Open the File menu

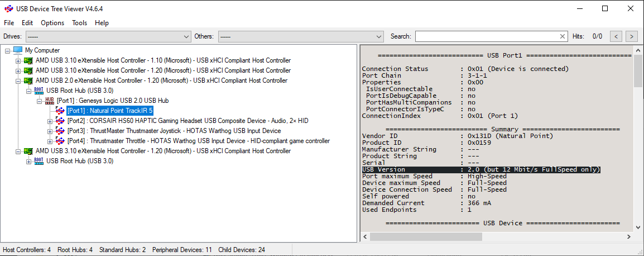[x=8, y=23]
